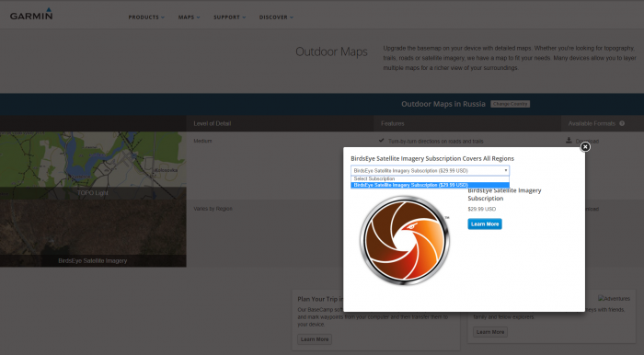Click the $29.99 USD price text
This screenshot has width=644, height=355.
[482, 209]
